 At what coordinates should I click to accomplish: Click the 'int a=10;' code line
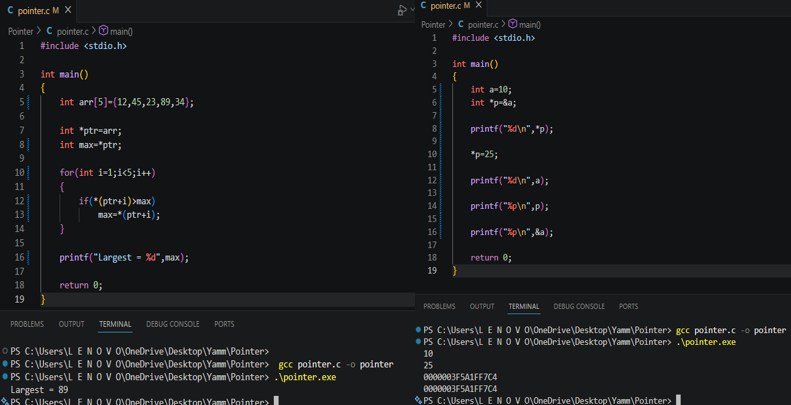click(x=491, y=89)
